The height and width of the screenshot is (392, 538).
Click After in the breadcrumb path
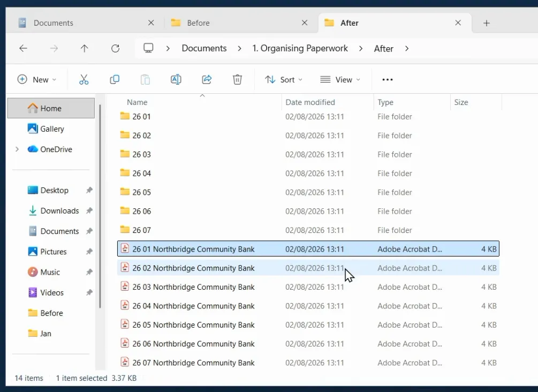[x=384, y=48]
